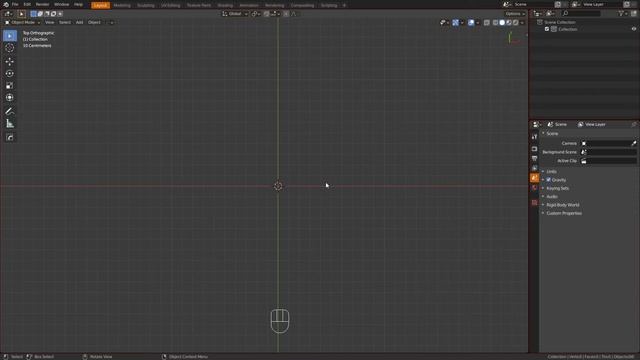
Task: Switch to material preview shading
Action: point(509,22)
